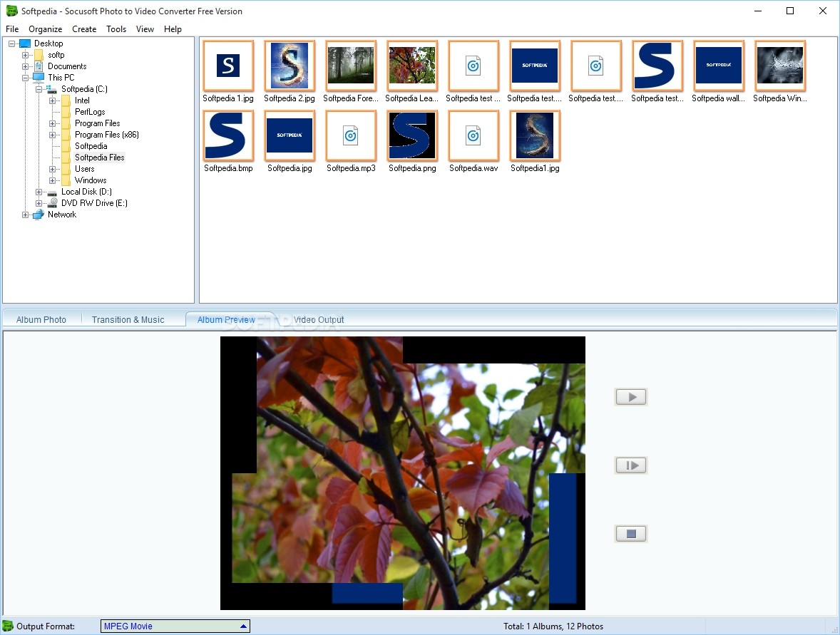840x635 pixels.
Task: Select the Album Preview tab
Action: (226, 320)
